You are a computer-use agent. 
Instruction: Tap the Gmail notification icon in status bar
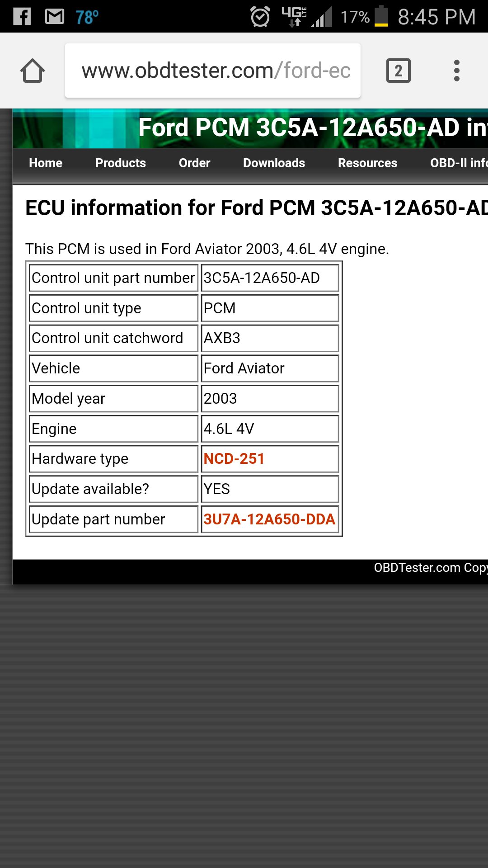pyautogui.click(x=55, y=17)
